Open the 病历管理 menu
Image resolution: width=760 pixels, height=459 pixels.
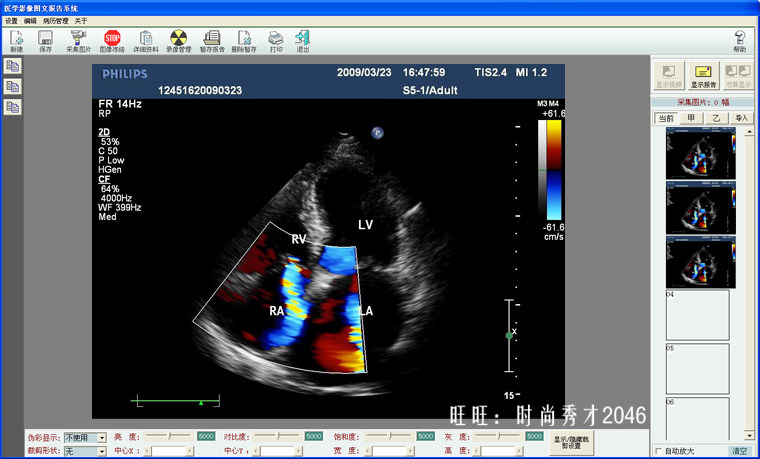[56, 21]
